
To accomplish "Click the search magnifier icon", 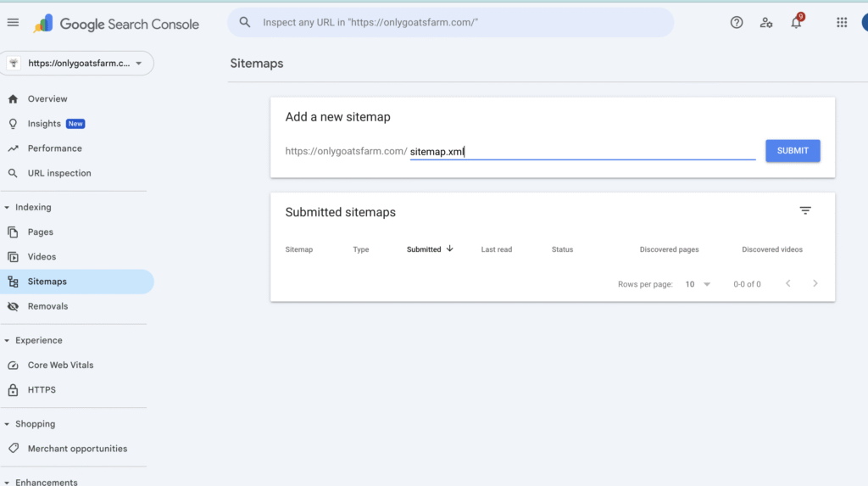I will pyautogui.click(x=245, y=22).
